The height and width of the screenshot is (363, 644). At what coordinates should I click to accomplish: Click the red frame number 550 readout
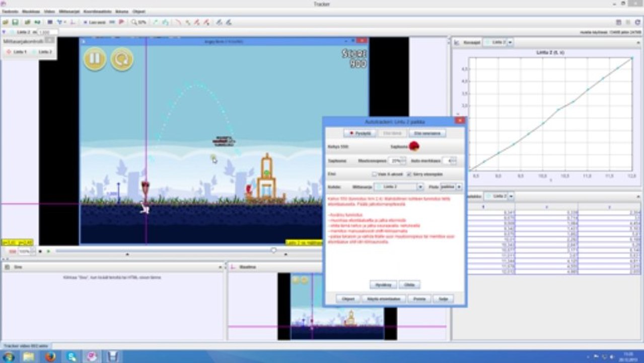point(12,251)
